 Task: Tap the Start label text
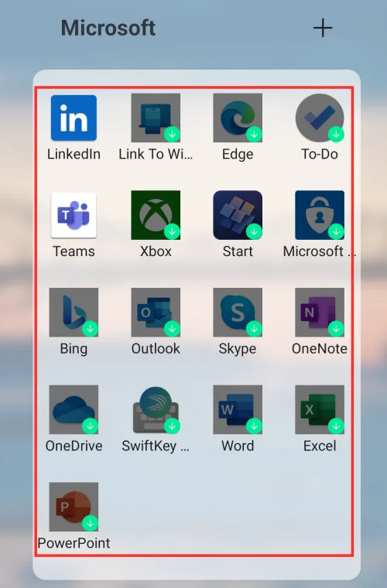click(x=238, y=251)
